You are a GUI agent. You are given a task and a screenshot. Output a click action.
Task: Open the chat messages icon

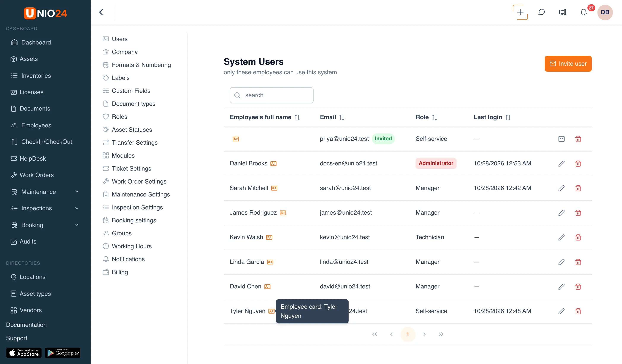pyautogui.click(x=541, y=12)
